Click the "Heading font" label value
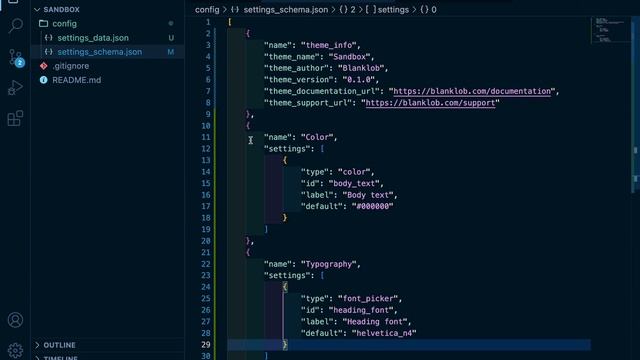Viewport: 640px width, 360px height. tap(375, 322)
